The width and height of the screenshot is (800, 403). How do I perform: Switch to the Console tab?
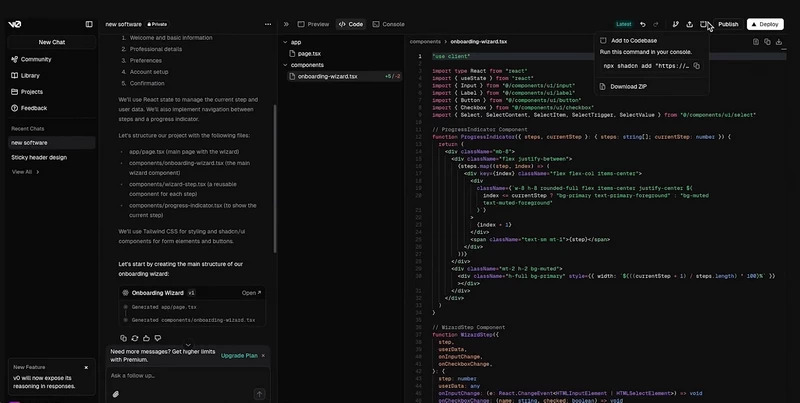coord(388,24)
